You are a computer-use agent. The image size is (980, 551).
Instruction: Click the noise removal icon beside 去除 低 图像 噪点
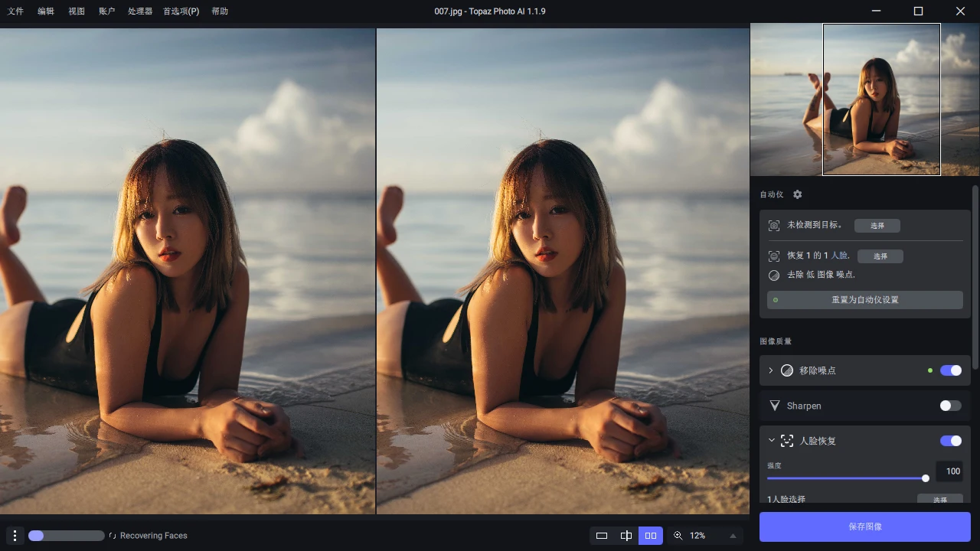click(774, 275)
